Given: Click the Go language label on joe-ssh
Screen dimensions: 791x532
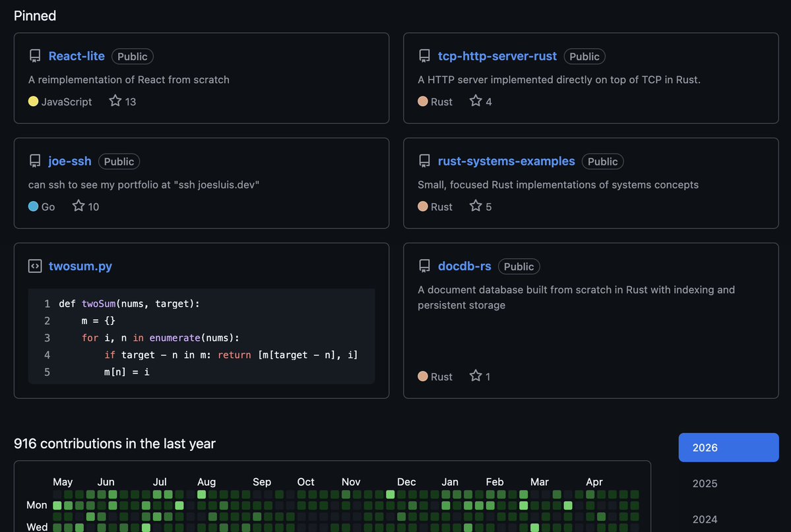Looking at the screenshot, I should coord(48,206).
